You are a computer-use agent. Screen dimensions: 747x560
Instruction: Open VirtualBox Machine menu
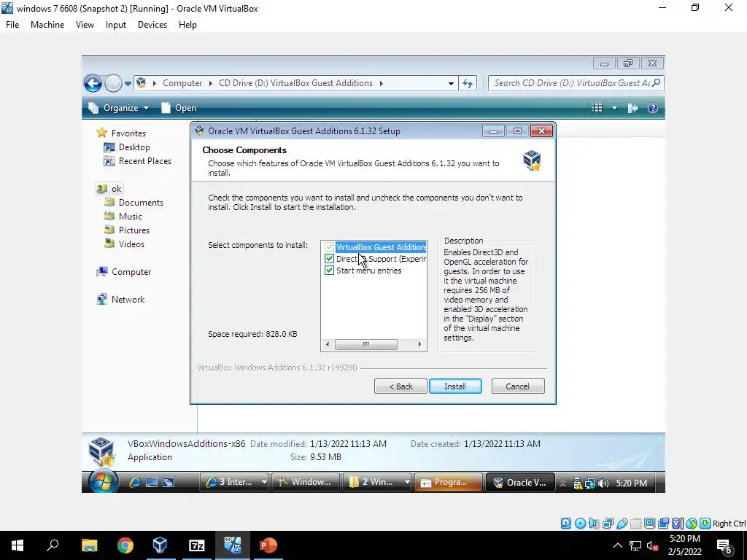(x=47, y=25)
